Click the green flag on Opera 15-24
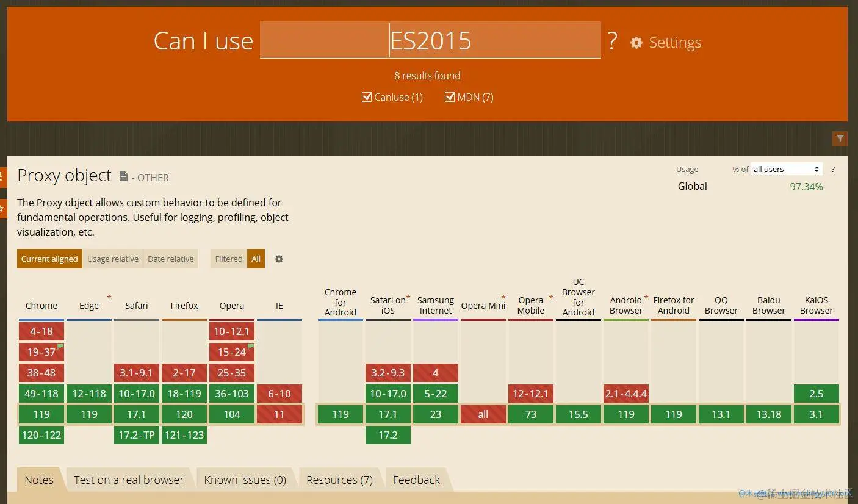This screenshot has height=504, width=858. [x=251, y=345]
